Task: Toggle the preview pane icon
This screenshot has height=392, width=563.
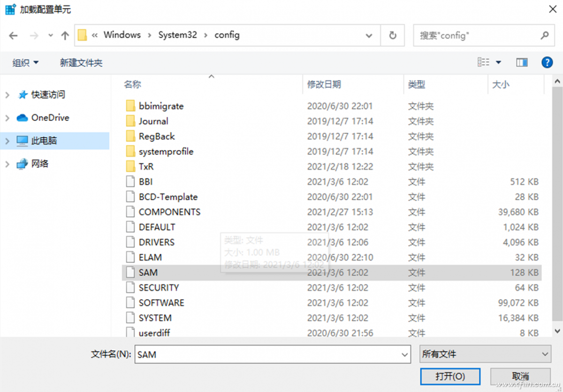Action: point(522,62)
